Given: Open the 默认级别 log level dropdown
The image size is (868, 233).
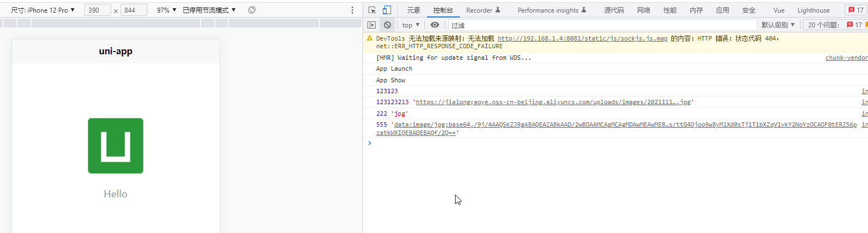Looking at the screenshot, I should point(778,25).
